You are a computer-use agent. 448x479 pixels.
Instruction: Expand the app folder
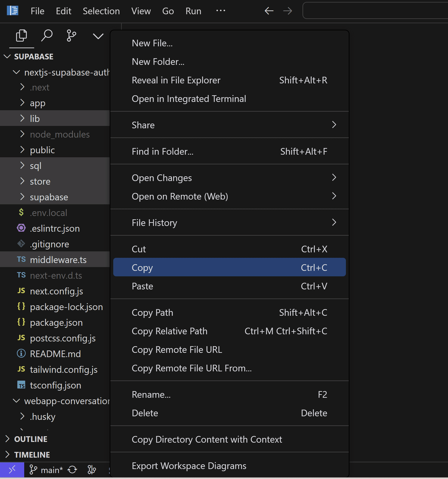click(x=22, y=103)
